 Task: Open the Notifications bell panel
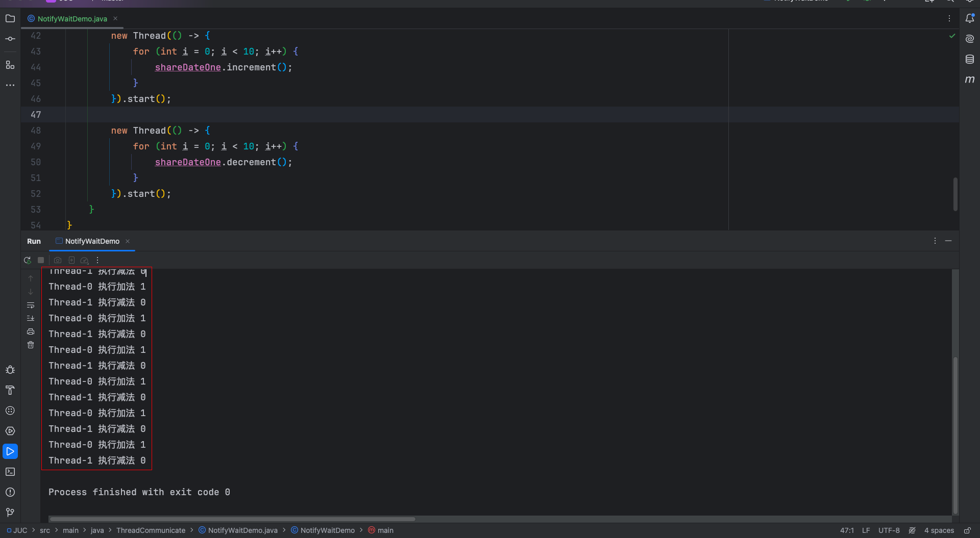970,18
